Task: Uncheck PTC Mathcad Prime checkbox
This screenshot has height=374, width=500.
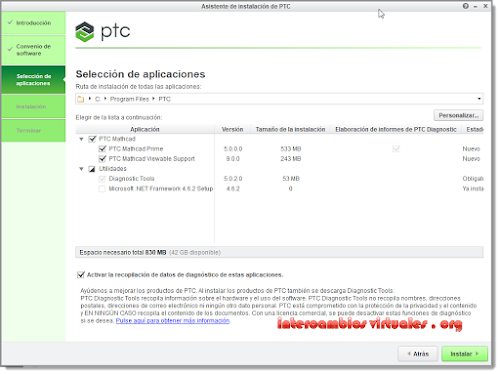Action: pos(102,149)
